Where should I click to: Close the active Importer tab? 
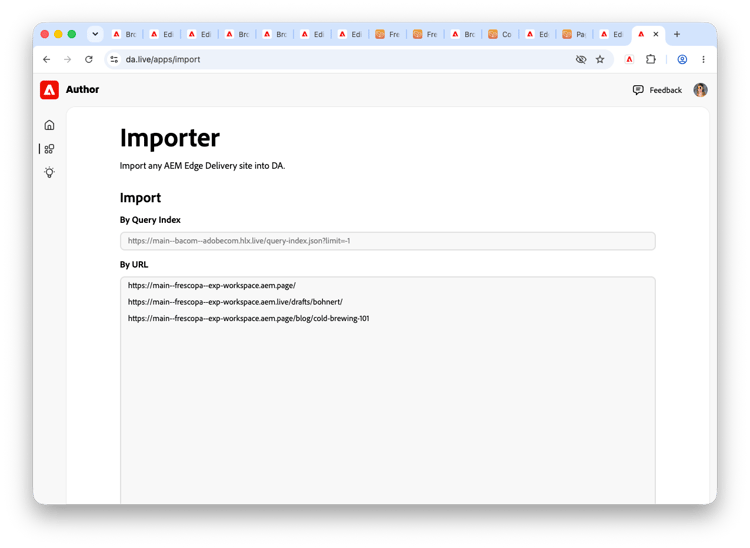click(x=656, y=34)
